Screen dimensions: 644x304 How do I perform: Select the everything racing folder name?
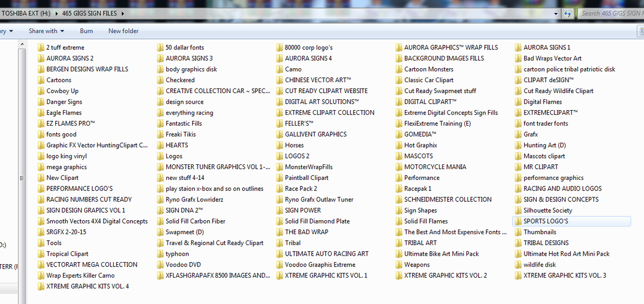pyautogui.click(x=189, y=113)
